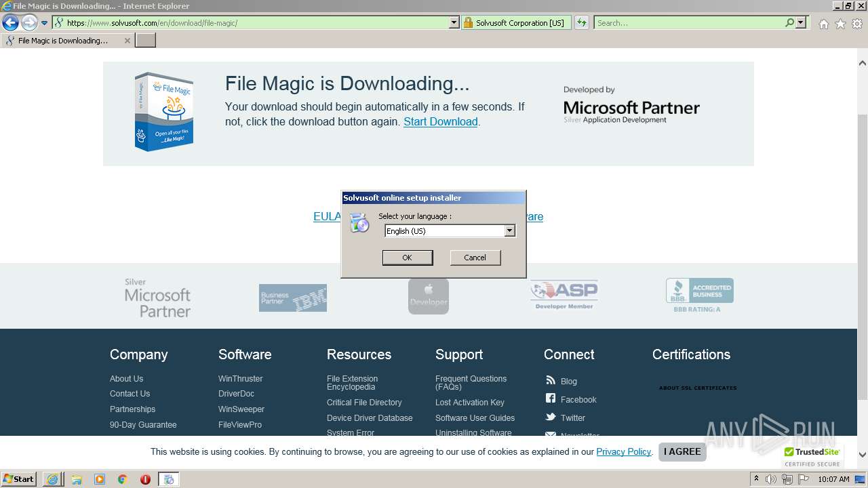Click the Silver Microsoft Partner logo

[157, 298]
